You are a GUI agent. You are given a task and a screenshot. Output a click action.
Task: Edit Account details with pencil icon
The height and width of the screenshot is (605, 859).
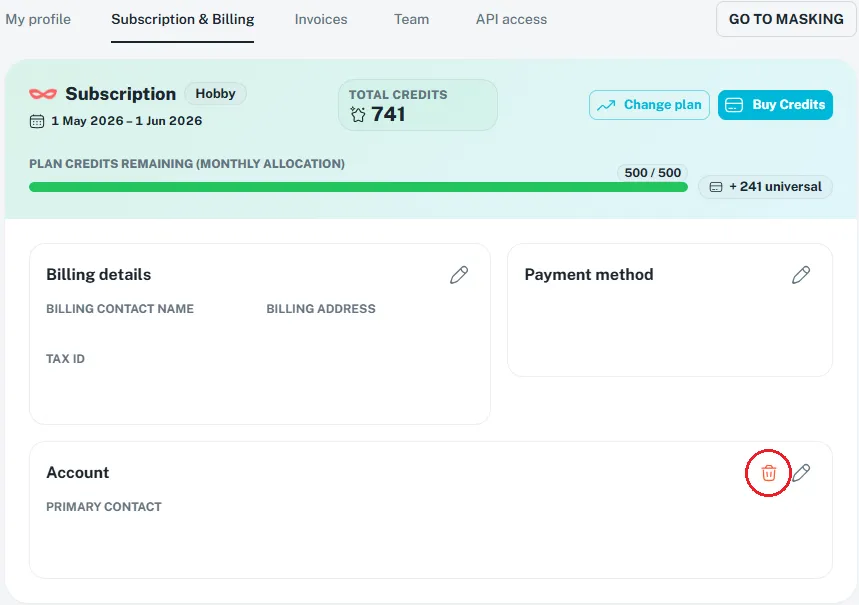point(801,472)
